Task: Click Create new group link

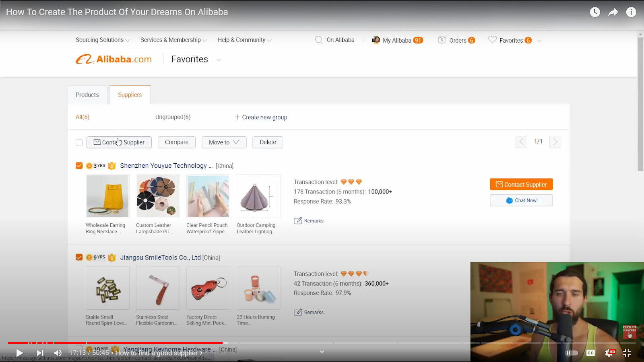Action: coord(264,117)
